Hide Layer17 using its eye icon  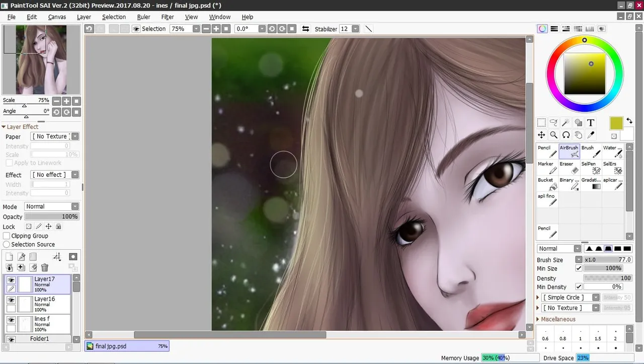pyautogui.click(x=11, y=280)
